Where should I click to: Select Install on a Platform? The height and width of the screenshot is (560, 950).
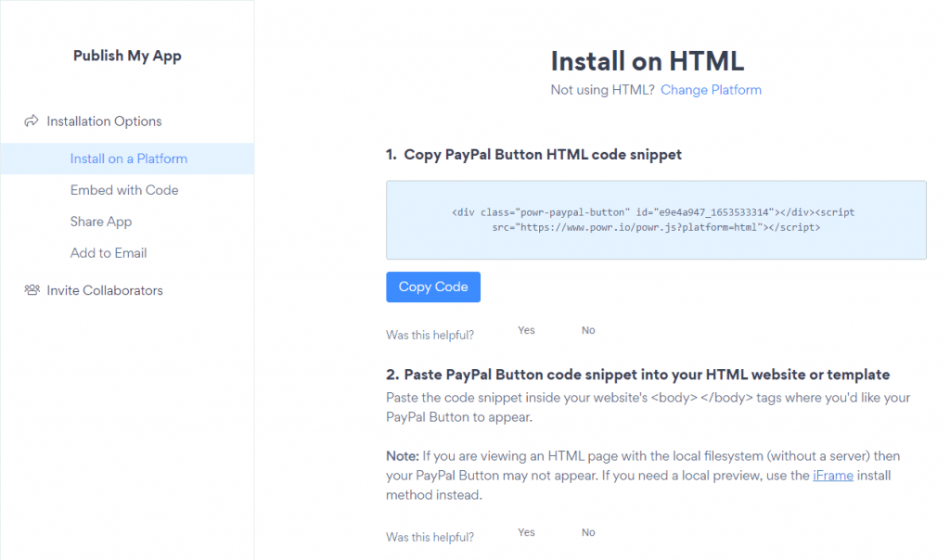click(127, 159)
